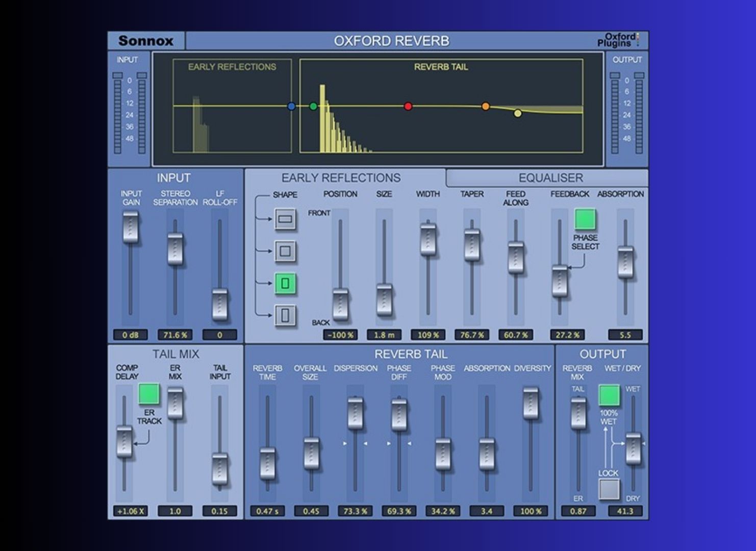Click the Oxford Plugins logo
This screenshot has height=551, width=756.
(x=618, y=40)
